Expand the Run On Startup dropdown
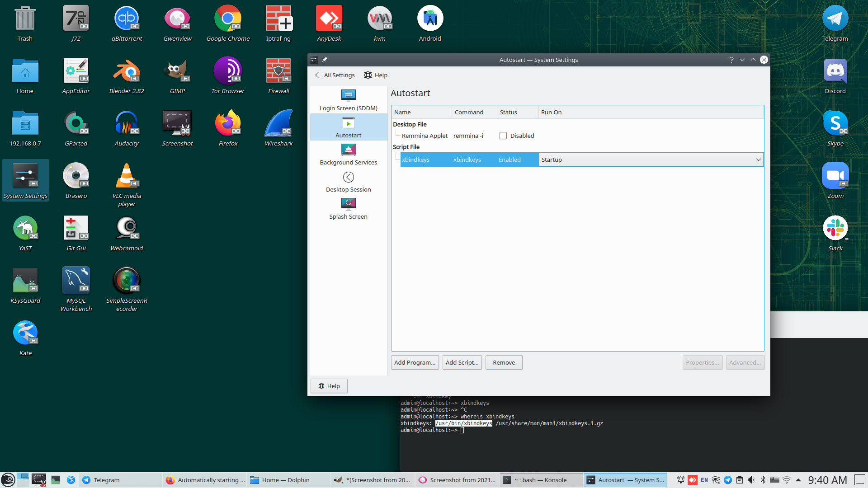The width and height of the screenshot is (868, 488). tap(758, 160)
